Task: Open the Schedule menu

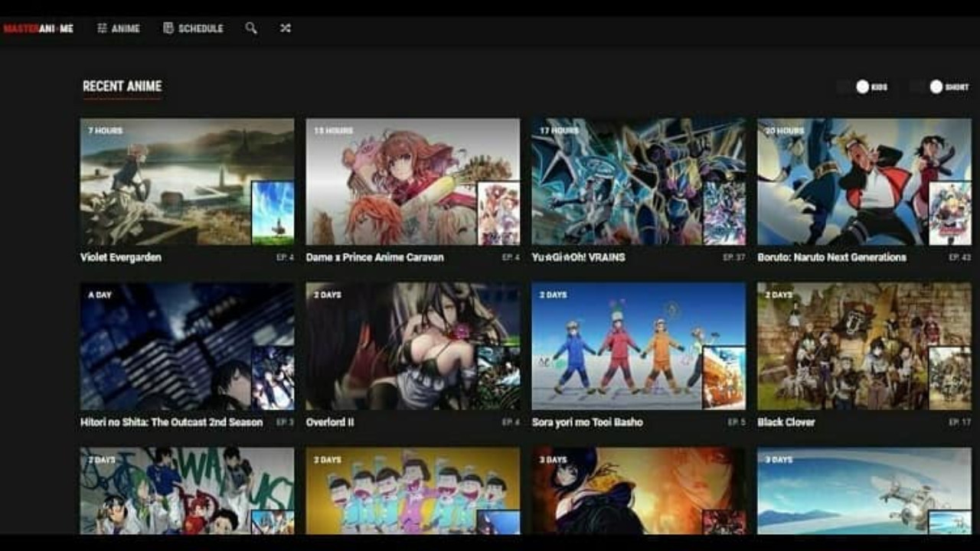Action: click(x=193, y=28)
